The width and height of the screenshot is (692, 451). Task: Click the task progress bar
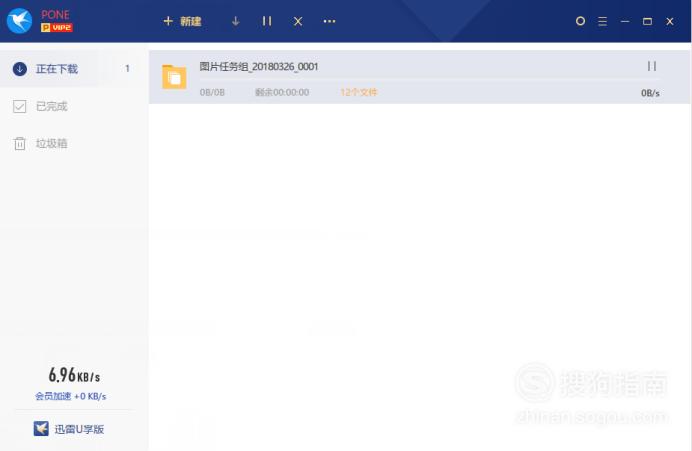point(430,80)
